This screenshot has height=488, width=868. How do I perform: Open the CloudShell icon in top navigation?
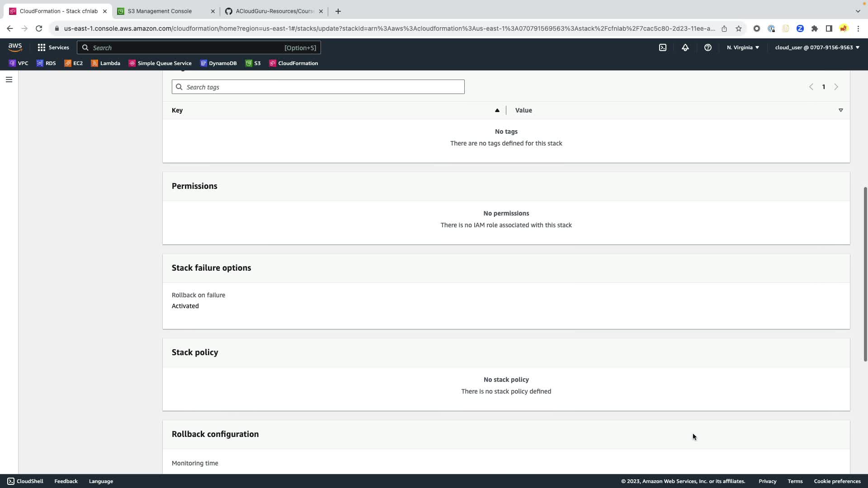click(663, 47)
